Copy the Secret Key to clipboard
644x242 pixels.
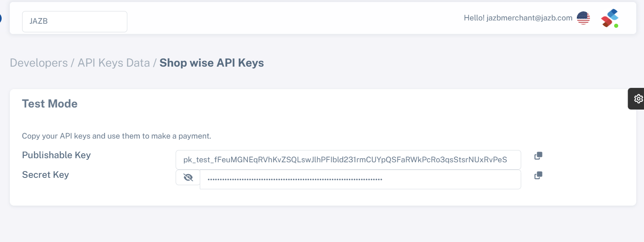tap(538, 175)
